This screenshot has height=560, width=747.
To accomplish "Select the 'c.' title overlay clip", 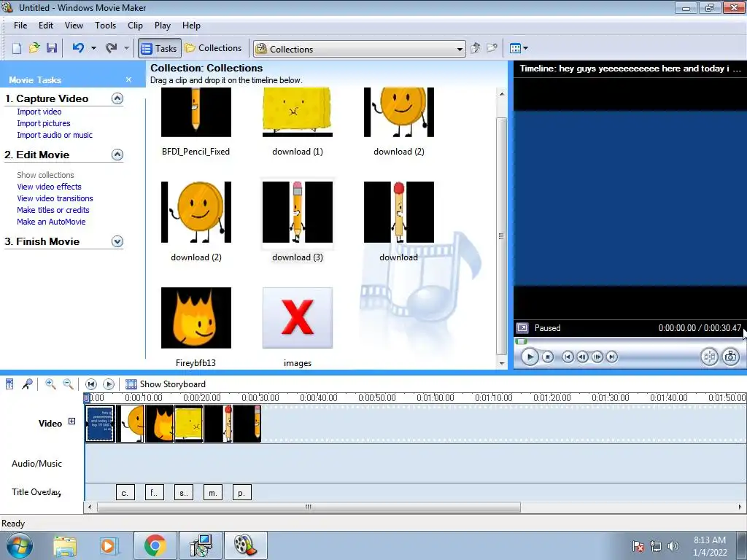I will [x=125, y=492].
